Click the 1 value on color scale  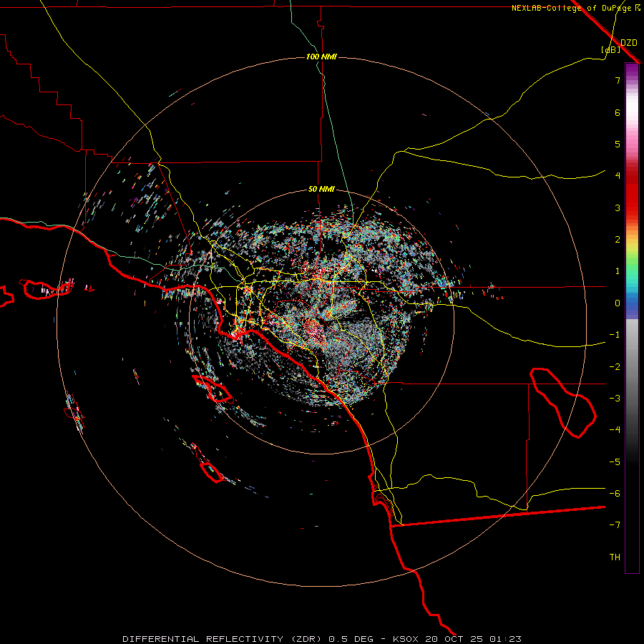618,270
